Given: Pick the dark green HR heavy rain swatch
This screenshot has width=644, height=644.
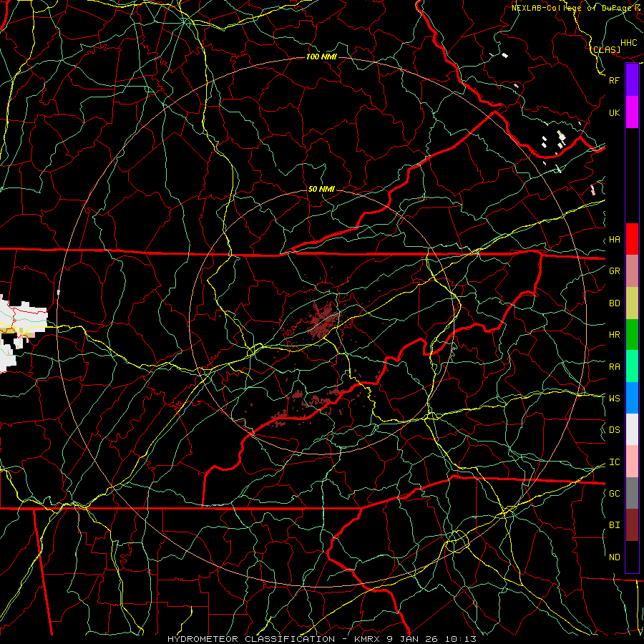Looking at the screenshot, I should 632,334.
